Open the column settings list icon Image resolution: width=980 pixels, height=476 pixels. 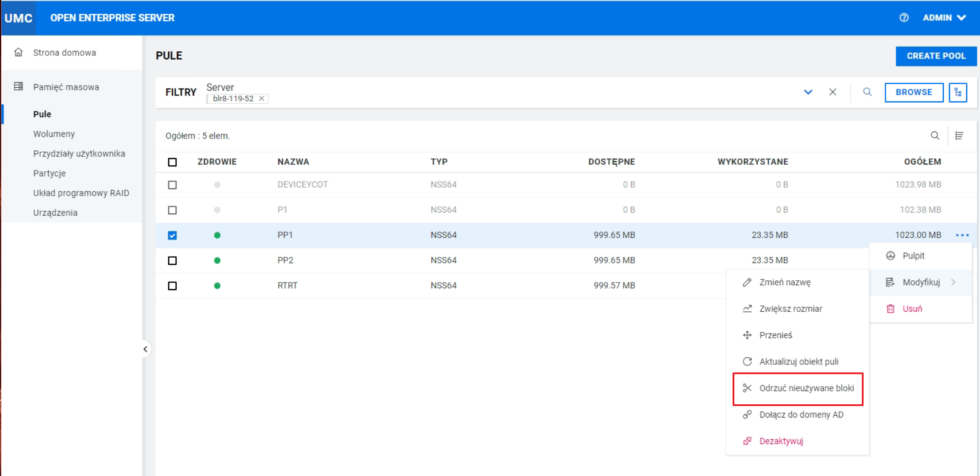pyautogui.click(x=959, y=135)
